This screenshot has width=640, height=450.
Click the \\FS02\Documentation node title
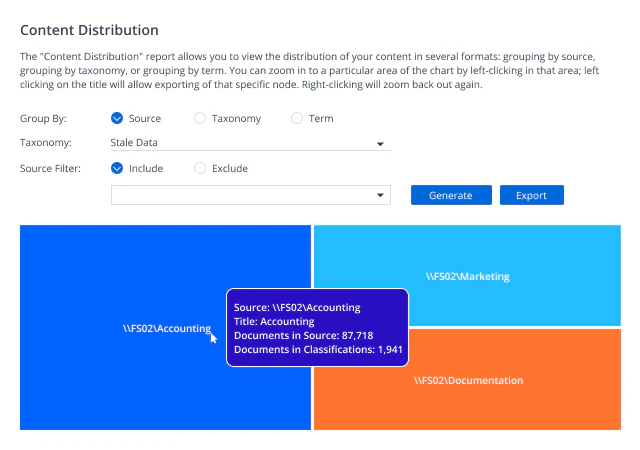(468, 381)
